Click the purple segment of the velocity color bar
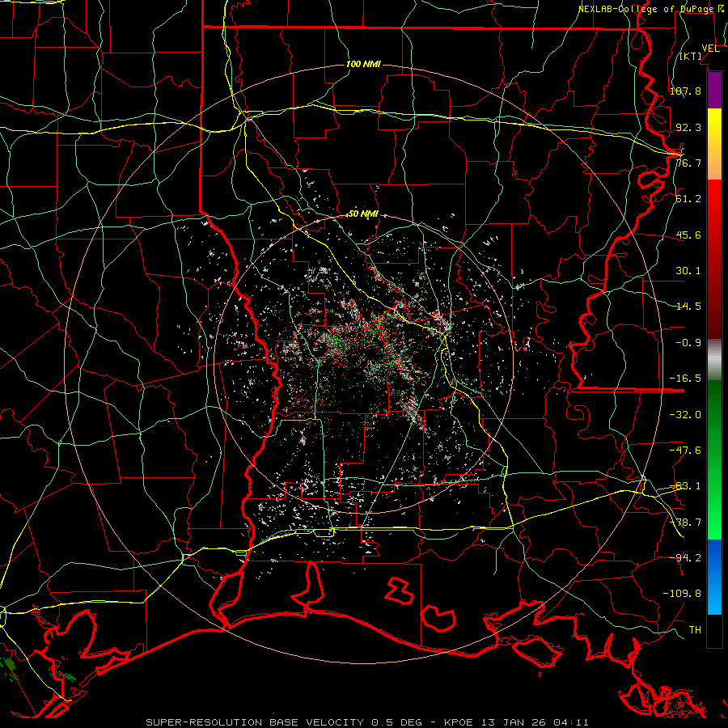728x728 pixels. coord(714,90)
